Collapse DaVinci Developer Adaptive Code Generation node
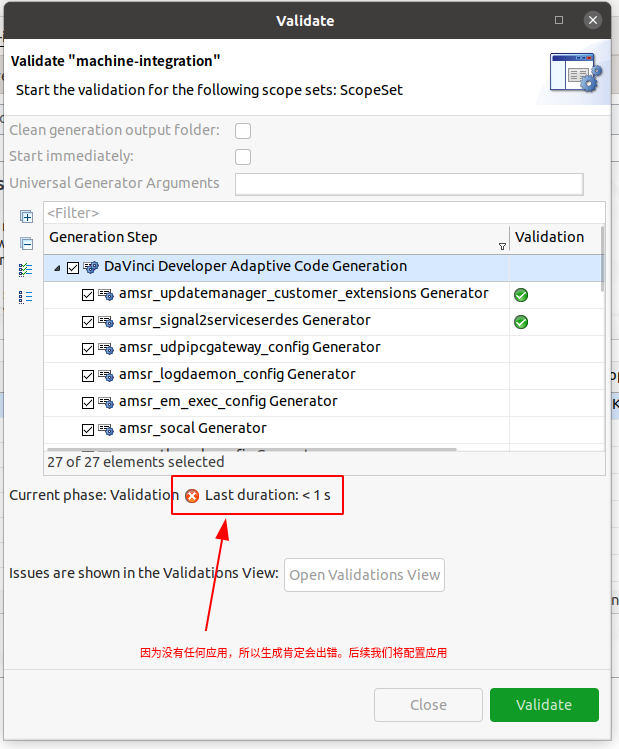This screenshot has height=749, width=619. [57, 268]
